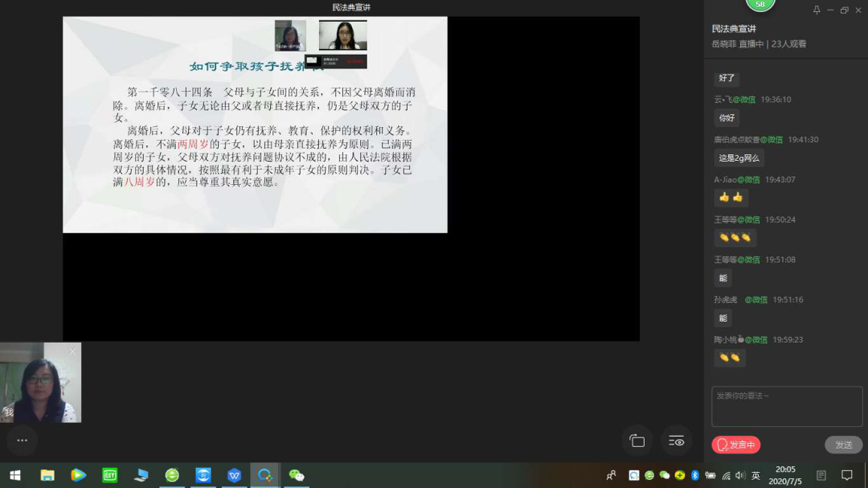Open the three-dot more options menu

[x=22, y=441]
